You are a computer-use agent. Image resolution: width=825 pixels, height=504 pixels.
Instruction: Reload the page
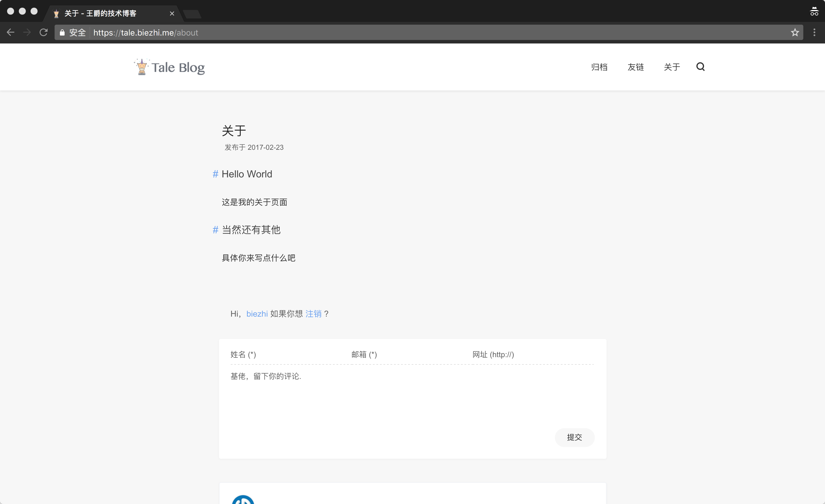coord(43,33)
